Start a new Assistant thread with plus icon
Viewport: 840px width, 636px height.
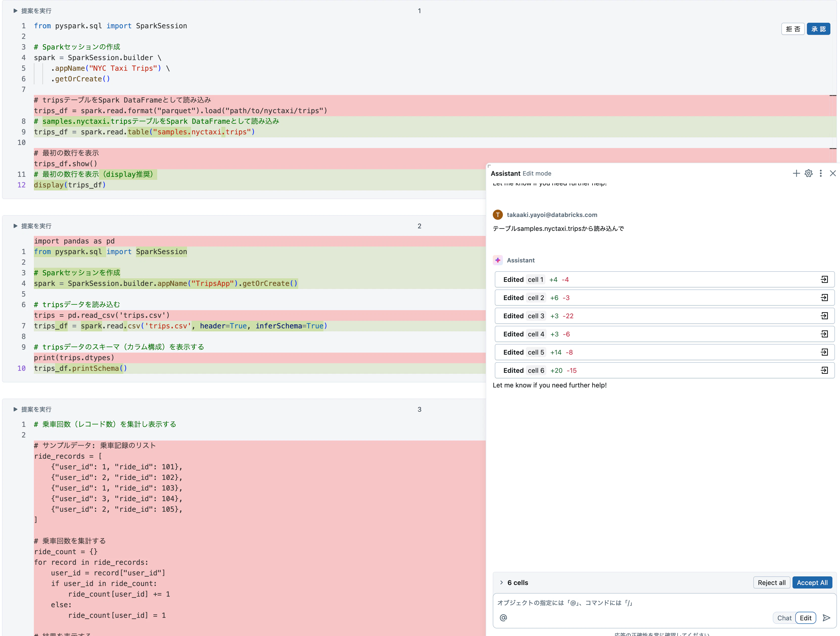pos(796,174)
